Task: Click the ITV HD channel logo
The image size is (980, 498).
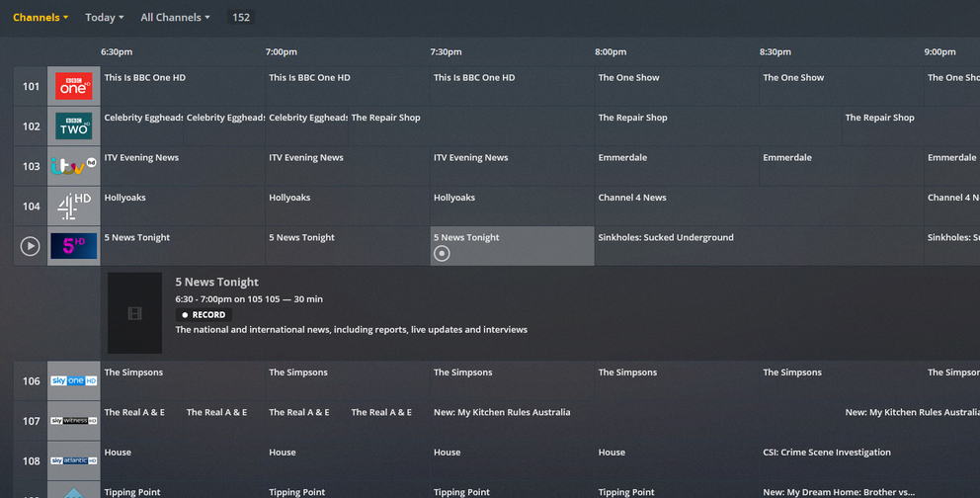Action: 74,166
